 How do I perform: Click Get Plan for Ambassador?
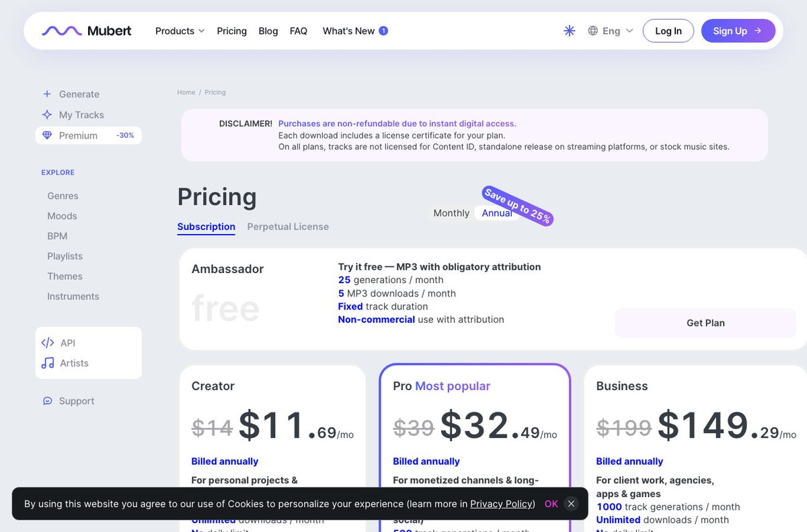pyautogui.click(x=705, y=323)
